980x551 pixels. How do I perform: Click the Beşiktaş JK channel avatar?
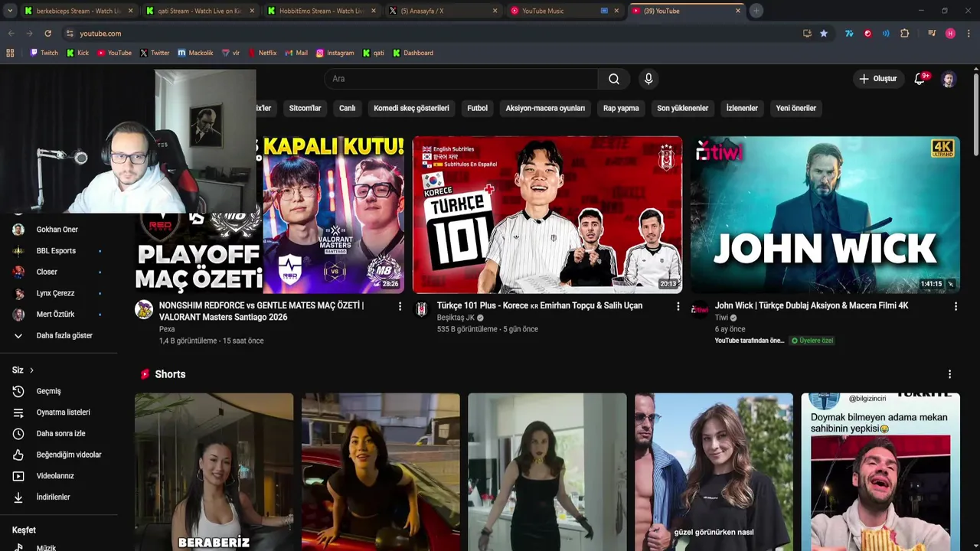click(421, 308)
